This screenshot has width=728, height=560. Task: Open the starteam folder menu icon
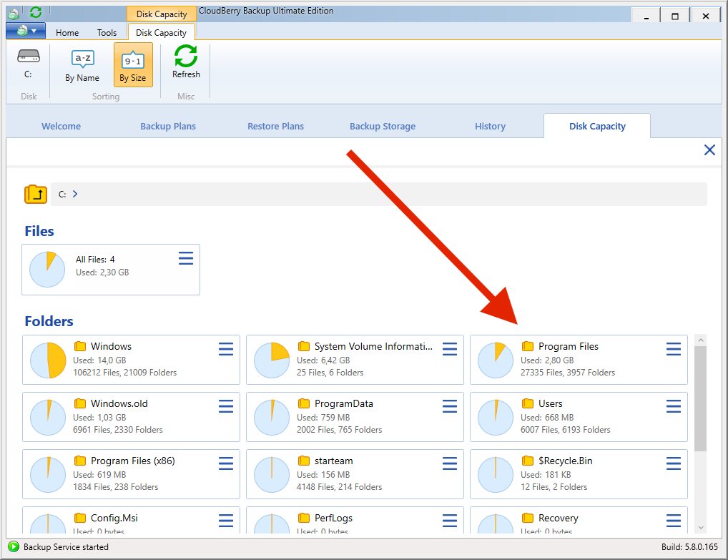450,463
